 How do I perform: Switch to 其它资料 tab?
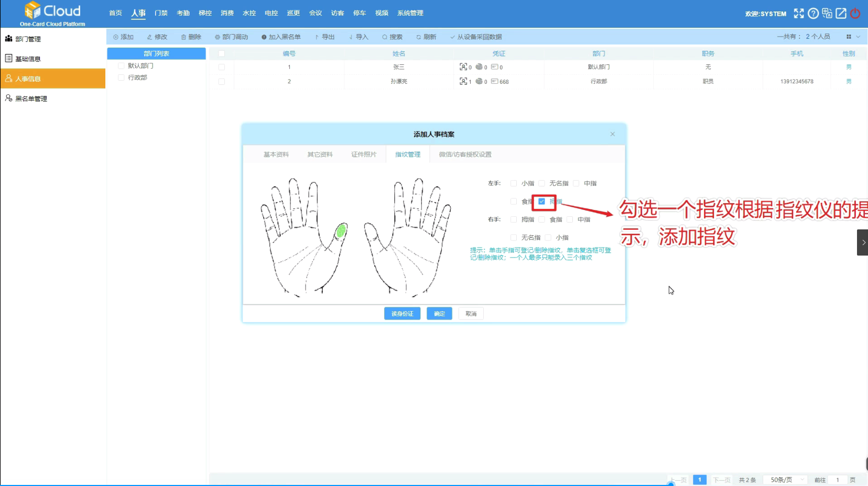tap(320, 154)
